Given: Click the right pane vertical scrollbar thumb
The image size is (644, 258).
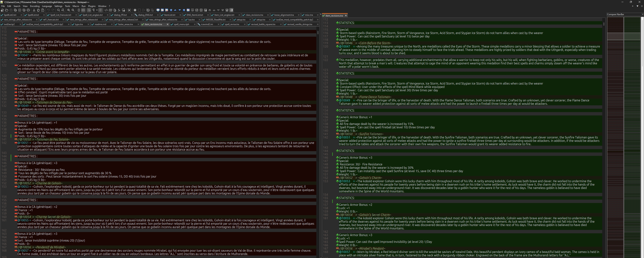Looking at the screenshot, I should tap(604, 24).
